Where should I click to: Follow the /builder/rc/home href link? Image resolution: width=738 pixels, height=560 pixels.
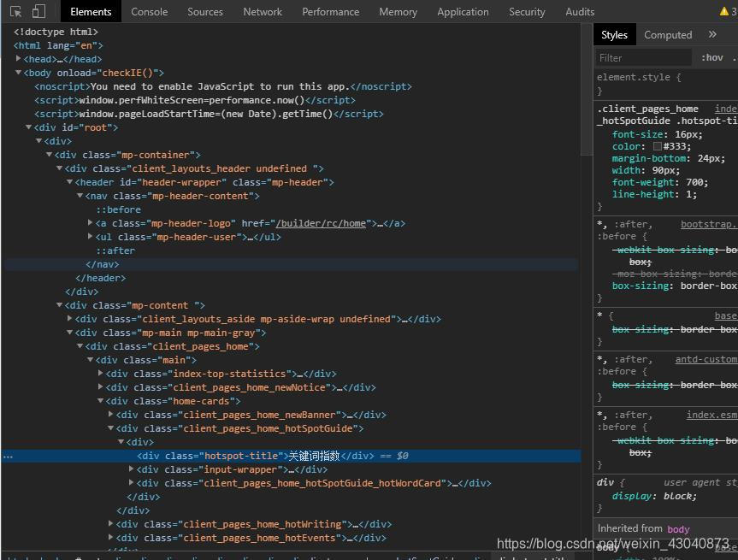(321, 223)
